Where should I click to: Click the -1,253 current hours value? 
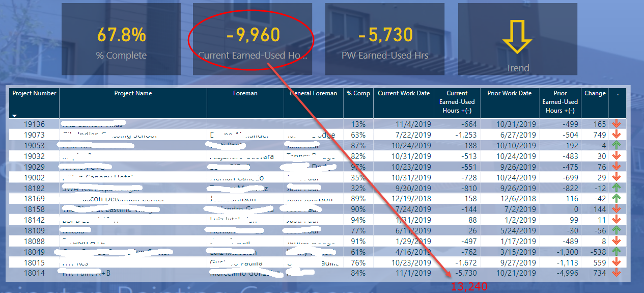[466, 135]
